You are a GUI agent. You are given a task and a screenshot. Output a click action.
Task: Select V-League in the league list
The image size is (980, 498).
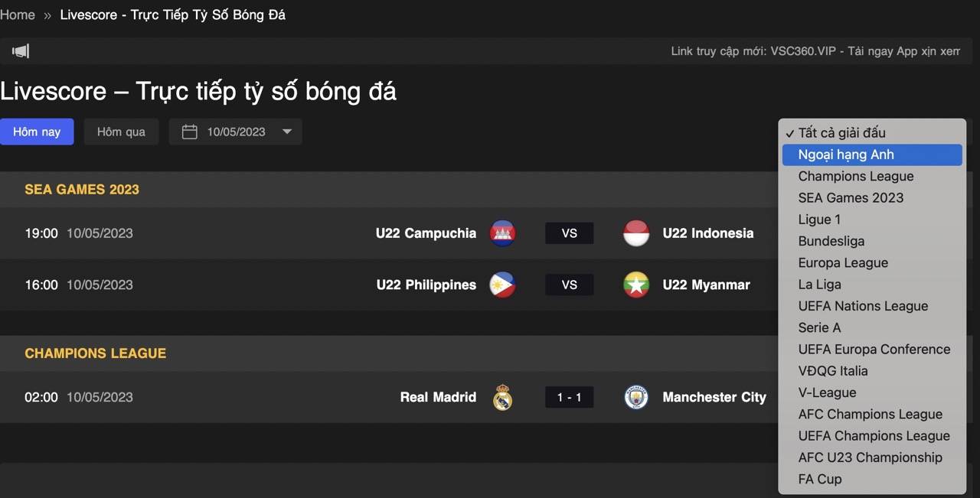(827, 392)
